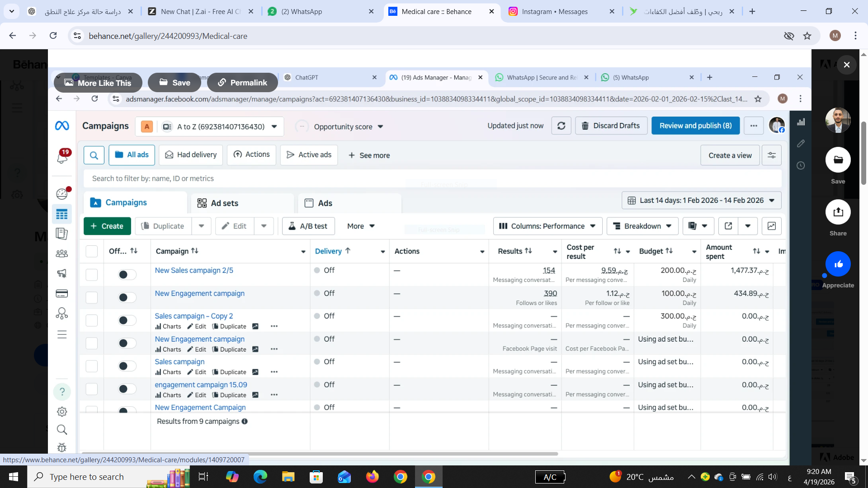Click the Behance Share icon
This screenshot has width=868, height=488.
(x=838, y=212)
